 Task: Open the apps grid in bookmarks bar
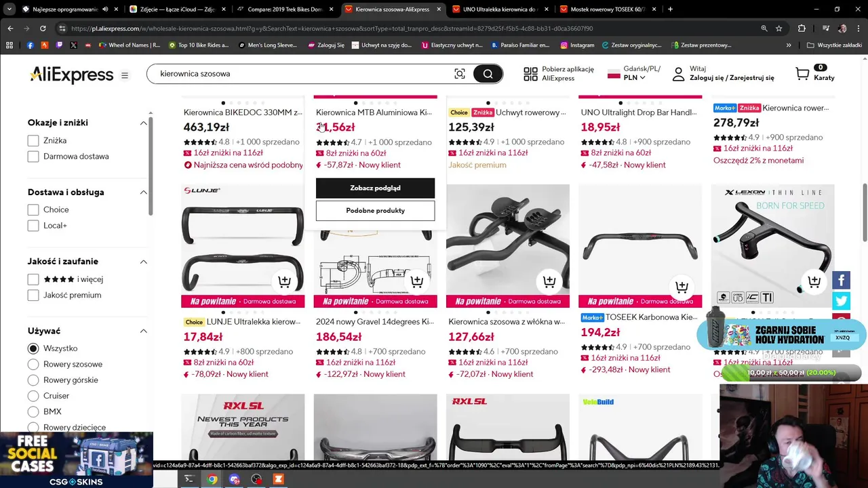pos(9,45)
